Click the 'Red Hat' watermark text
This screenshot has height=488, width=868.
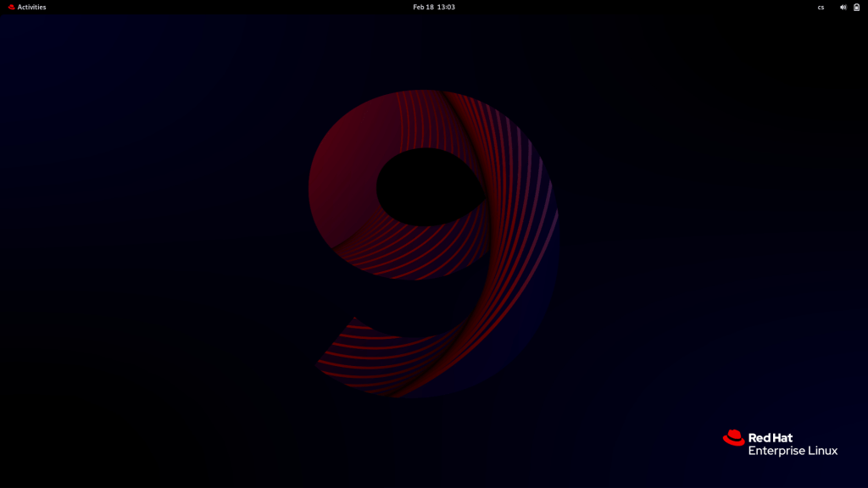(x=771, y=438)
